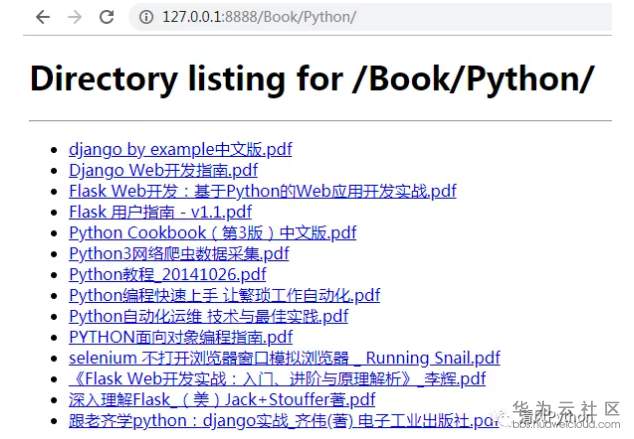Click the browser forward arrow
634x439 pixels.
coord(74,17)
